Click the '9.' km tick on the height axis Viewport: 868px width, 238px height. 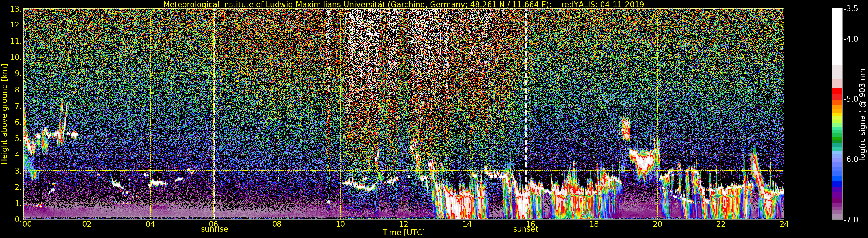pos(18,74)
